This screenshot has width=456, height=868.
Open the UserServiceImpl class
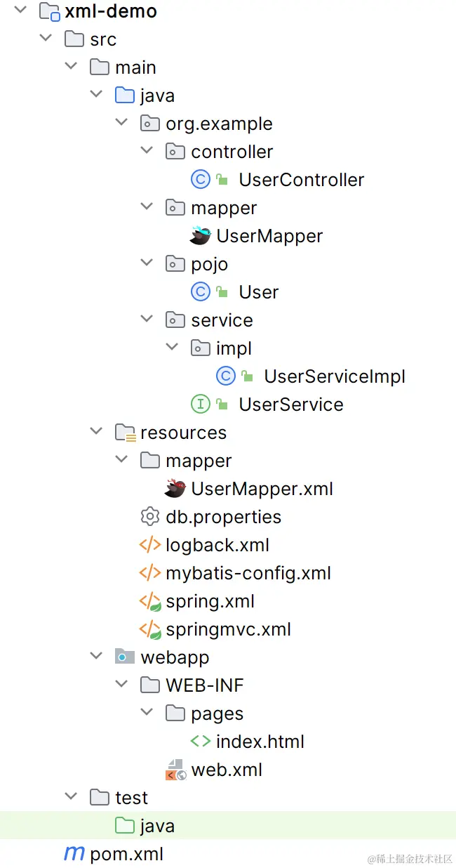tap(335, 376)
